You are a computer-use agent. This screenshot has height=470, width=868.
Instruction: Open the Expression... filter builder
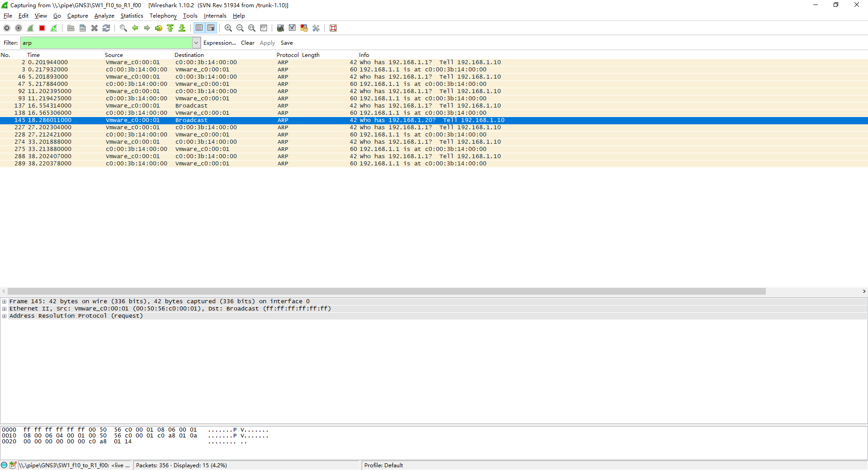click(220, 43)
